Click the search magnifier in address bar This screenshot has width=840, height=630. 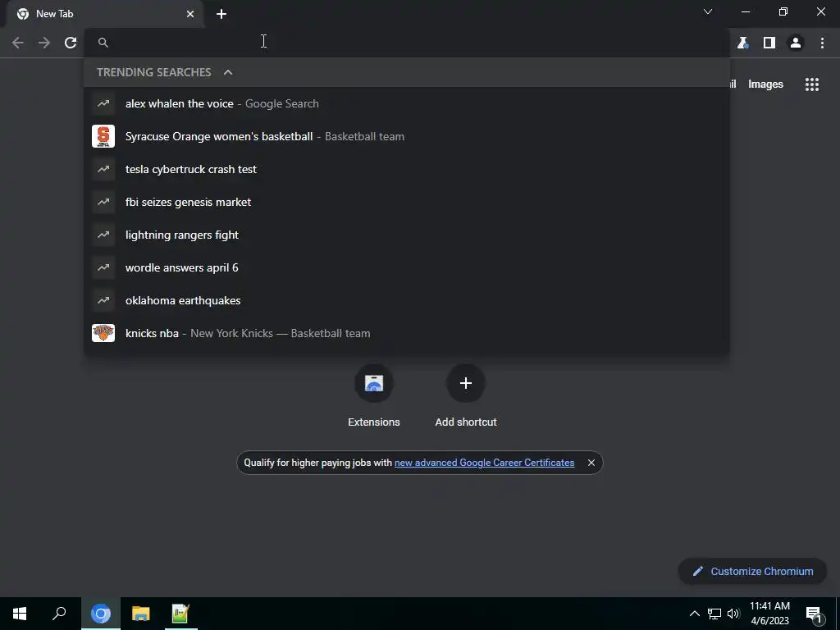click(x=103, y=43)
